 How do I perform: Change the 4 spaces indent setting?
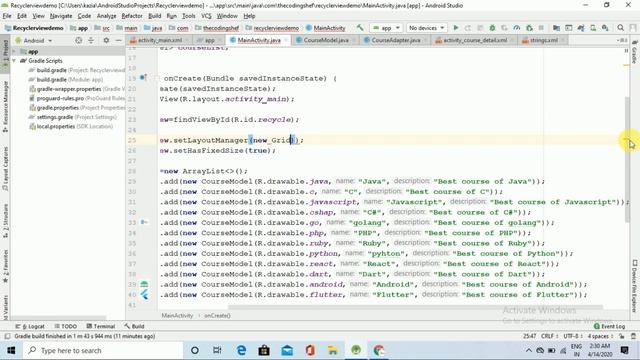pyautogui.click(x=600, y=336)
